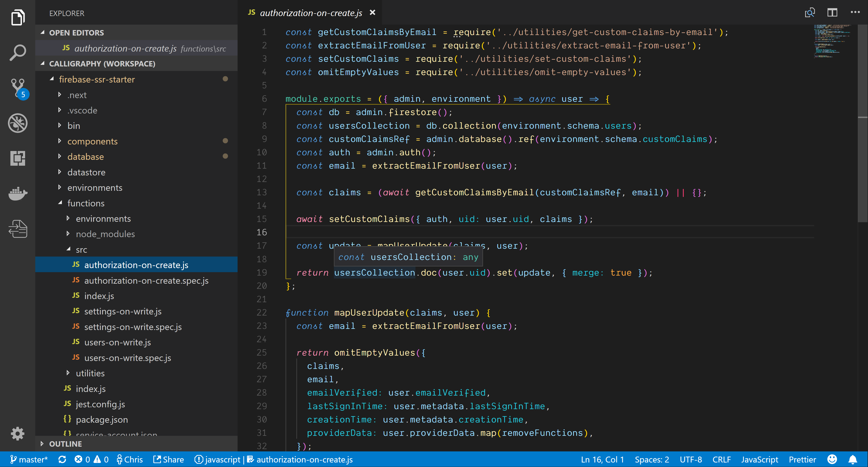Expand the Outline section
The height and width of the screenshot is (467, 868).
click(x=136, y=443)
